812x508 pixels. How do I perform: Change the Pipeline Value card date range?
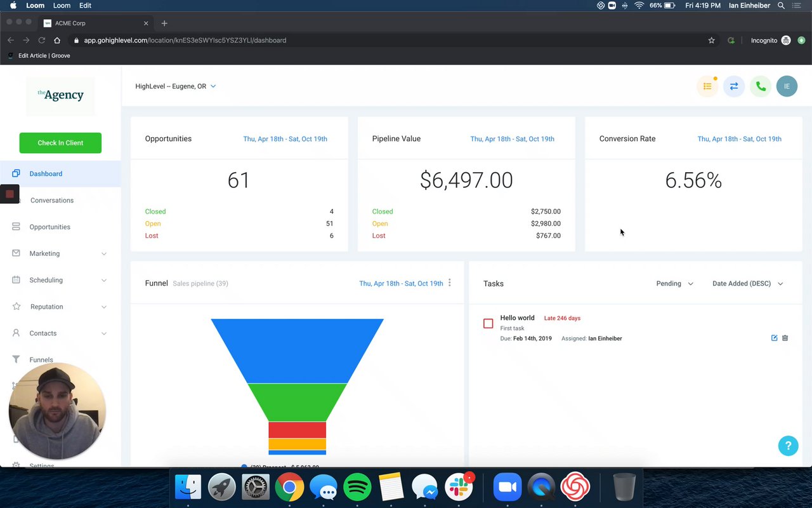[513, 138]
